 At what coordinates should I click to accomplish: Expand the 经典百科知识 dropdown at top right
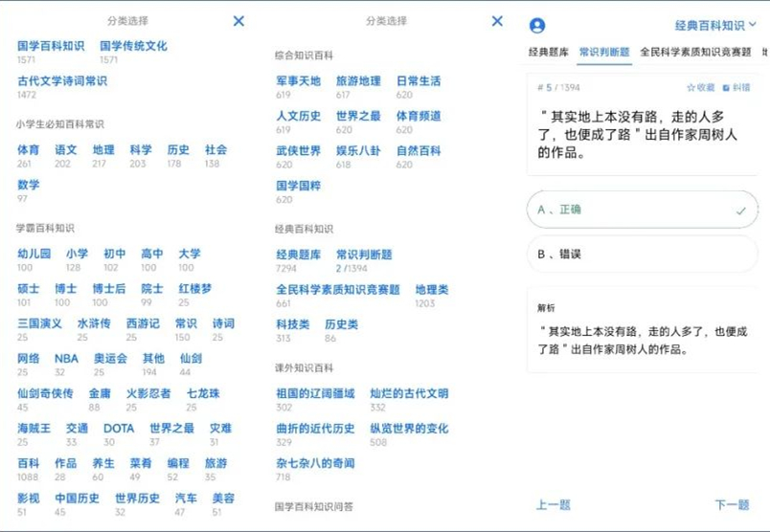(715, 25)
